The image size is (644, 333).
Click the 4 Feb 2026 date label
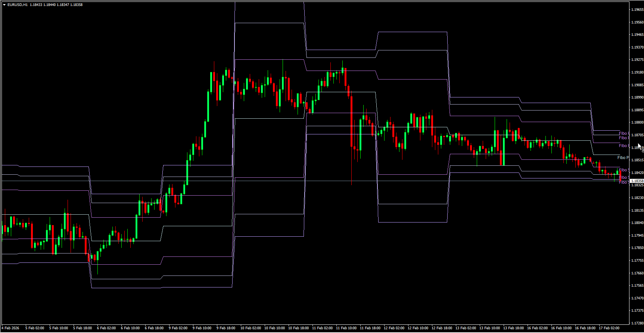click(x=10, y=328)
